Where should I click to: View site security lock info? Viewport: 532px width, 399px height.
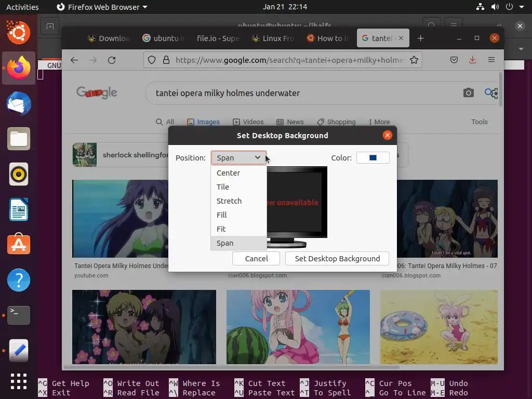[166, 60]
